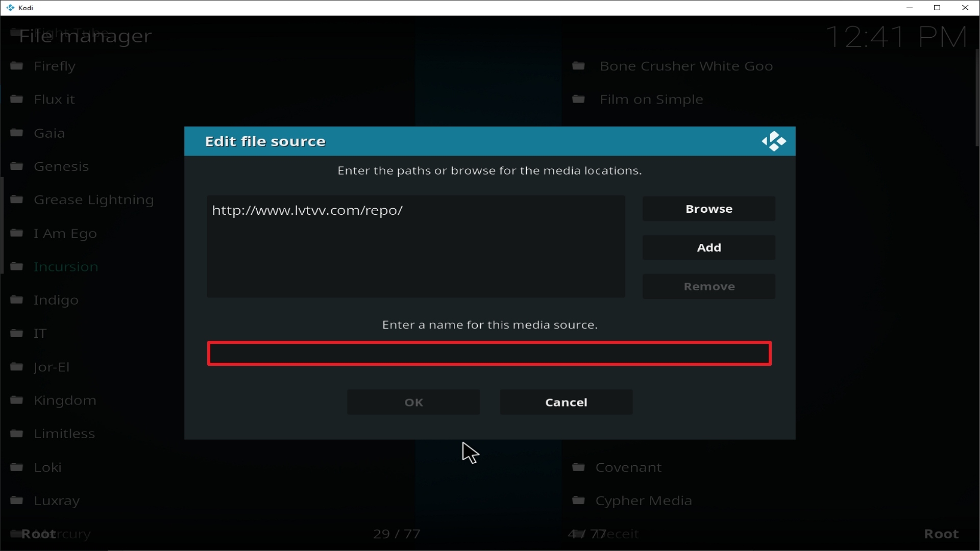Click the Genesis folder icon
Screen dimensions: 980x551
pyautogui.click(x=17, y=166)
